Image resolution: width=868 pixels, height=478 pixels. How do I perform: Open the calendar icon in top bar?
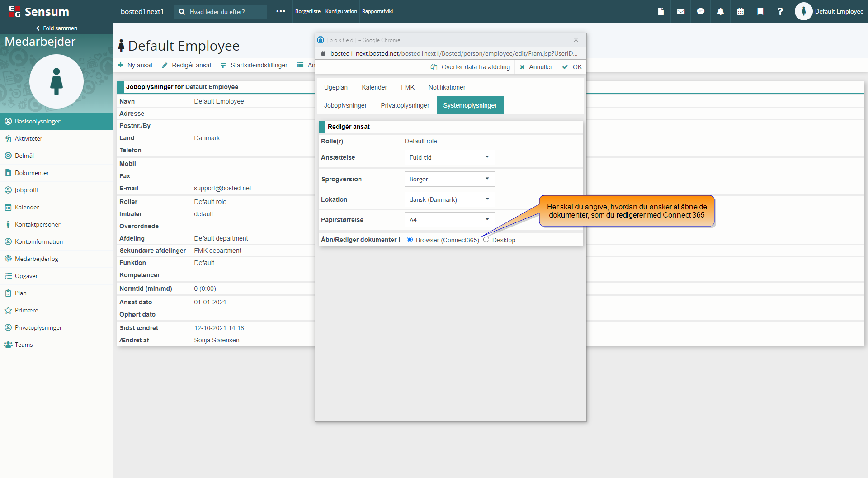740,11
